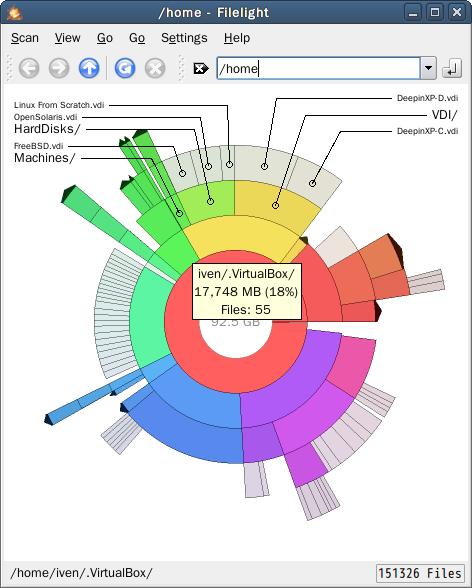472x588 pixels.
Task: Select the DeepinXP-D.vdi label
Action: tap(427, 98)
